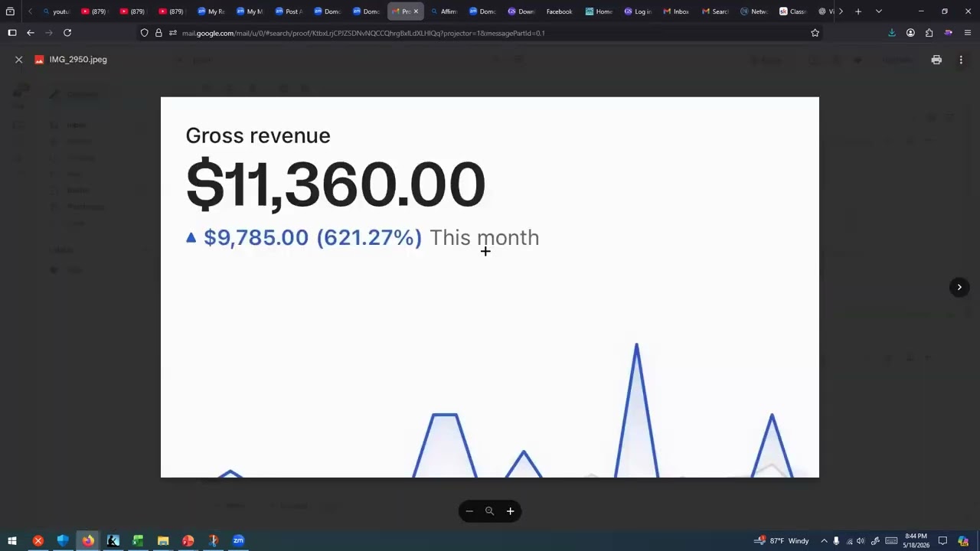The height and width of the screenshot is (551, 980).
Task: Reload the current page
Action: [67, 33]
